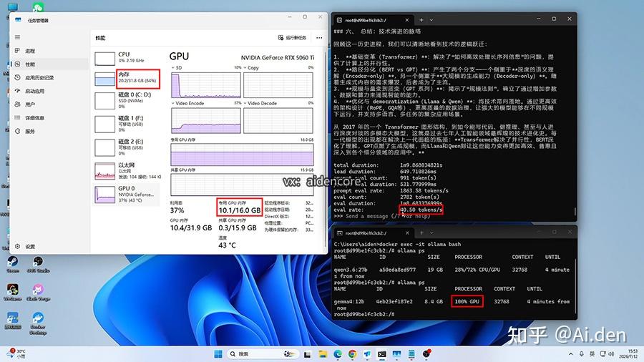Open upper terminal's new-tab profile dropdown
This screenshot has height=362, width=644.
(431, 20)
